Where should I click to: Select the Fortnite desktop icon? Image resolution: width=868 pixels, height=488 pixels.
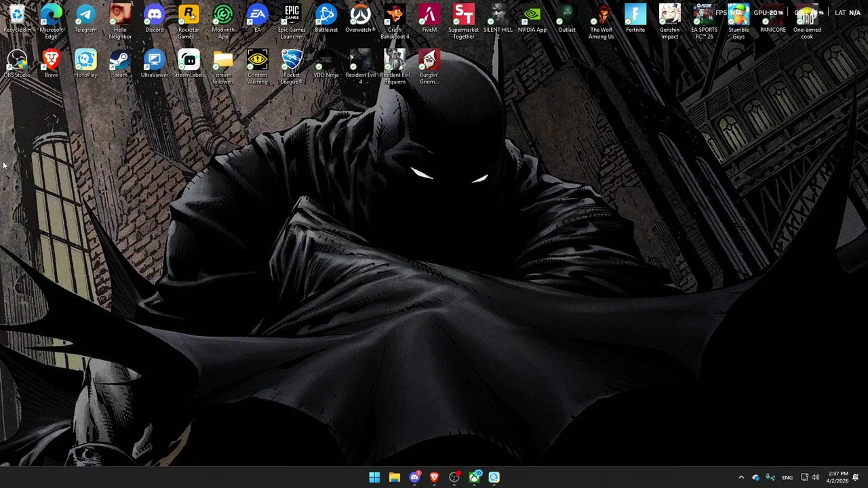tap(635, 19)
